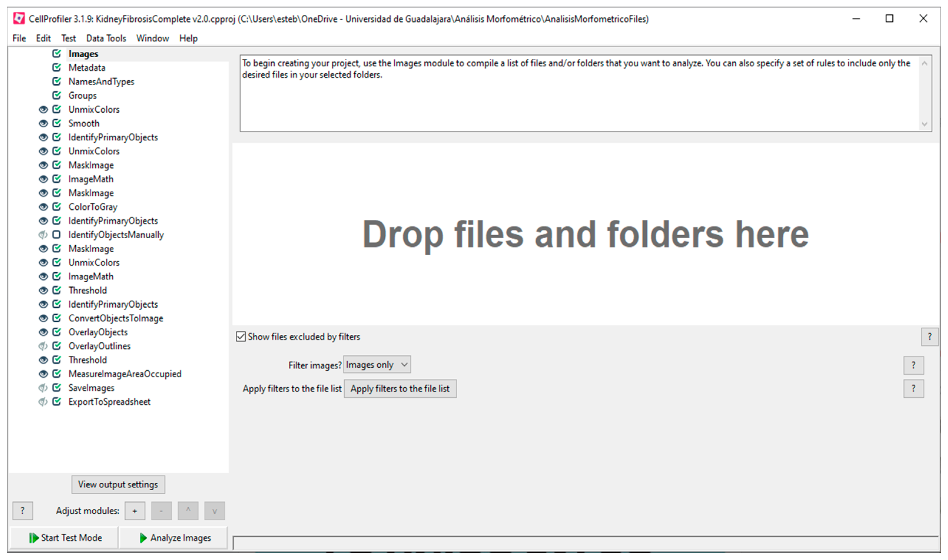
Task: Show display for SaveImages module
Action: coord(43,388)
